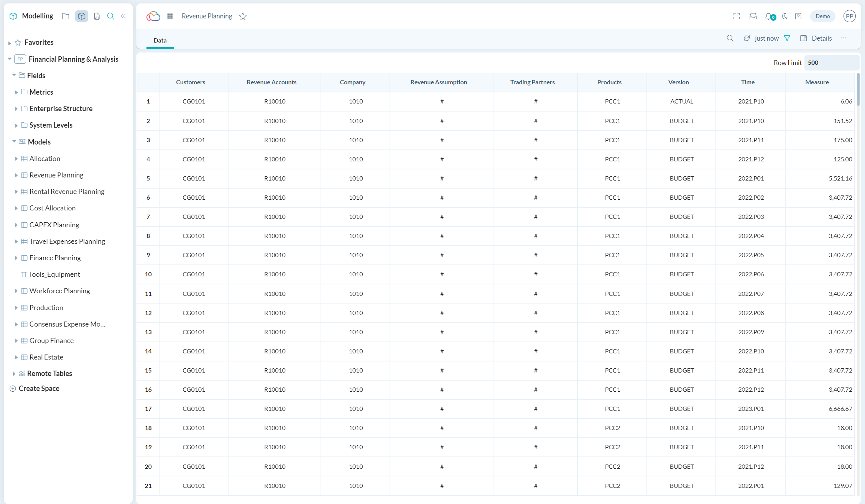Click the vertical table scrollbar
This screenshot has width=865, height=504.
[858, 90]
